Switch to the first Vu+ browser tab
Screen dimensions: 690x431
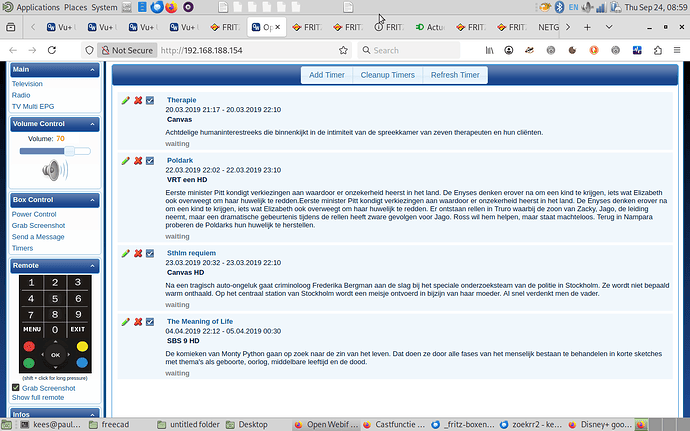pos(61,27)
